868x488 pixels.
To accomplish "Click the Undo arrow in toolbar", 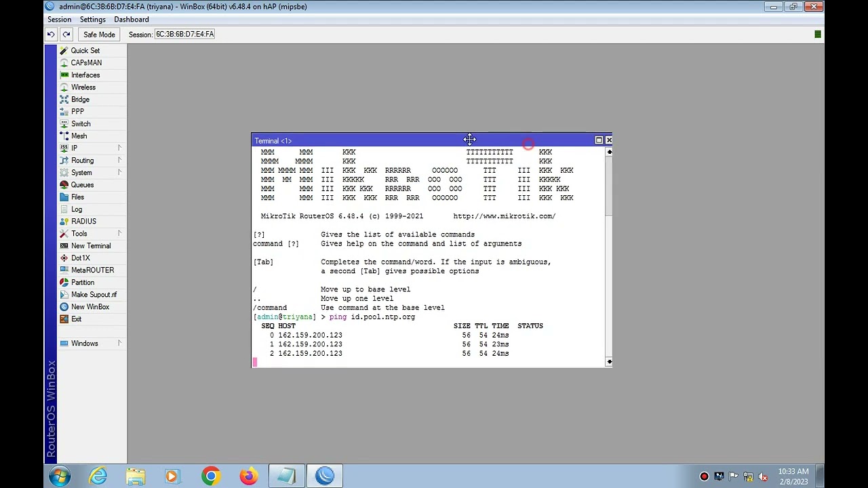I will pos(51,35).
